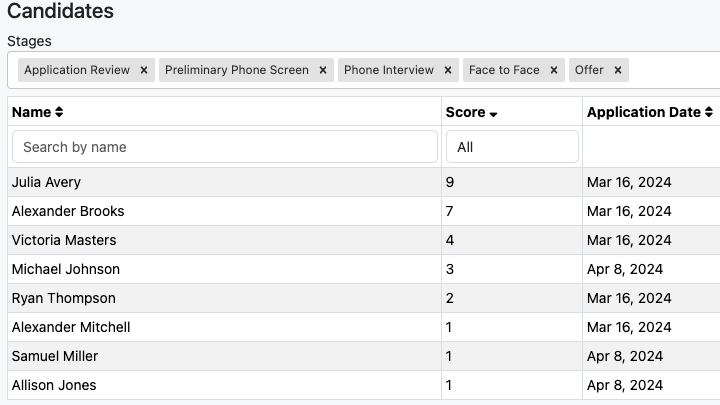Open Alexander Mitchell candidate entry
This screenshot has height=405, width=720.
[x=363, y=327]
